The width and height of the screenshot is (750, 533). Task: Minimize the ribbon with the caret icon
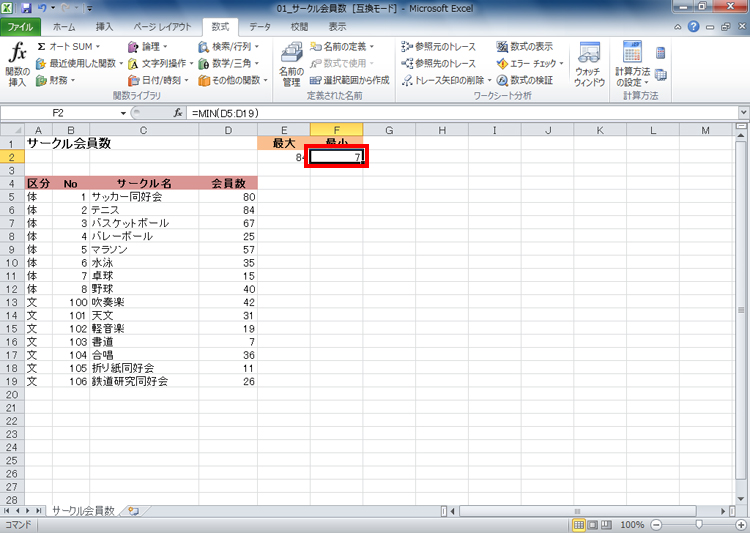pos(678,27)
